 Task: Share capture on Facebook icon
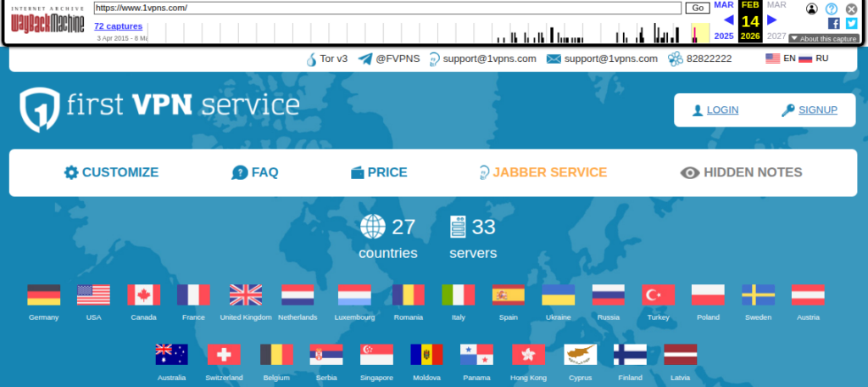(834, 23)
